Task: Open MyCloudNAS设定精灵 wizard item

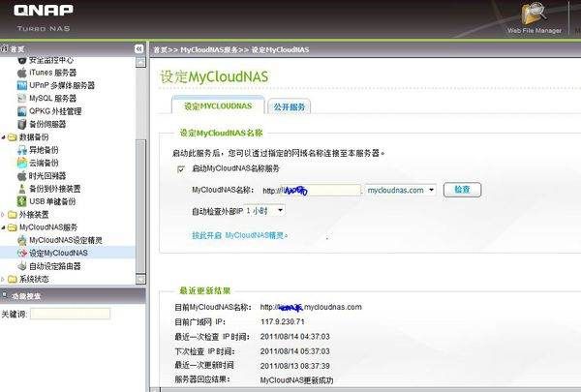Action: coord(66,239)
